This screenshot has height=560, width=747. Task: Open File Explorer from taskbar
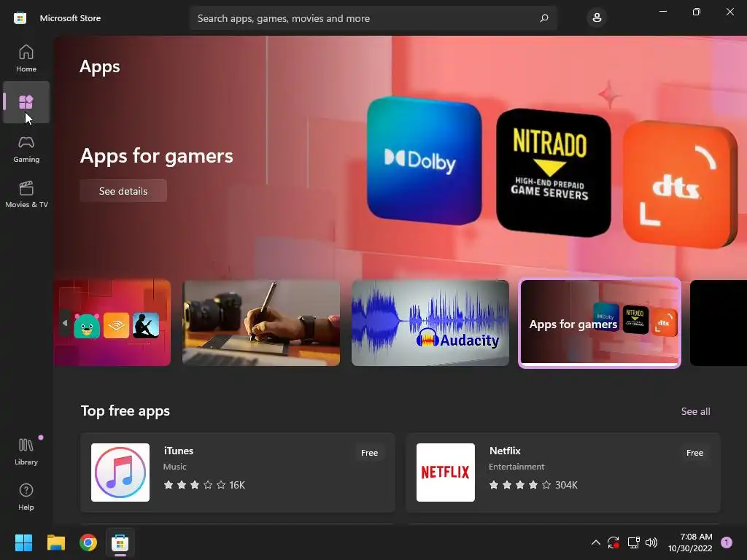pyautogui.click(x=55, y=542)
